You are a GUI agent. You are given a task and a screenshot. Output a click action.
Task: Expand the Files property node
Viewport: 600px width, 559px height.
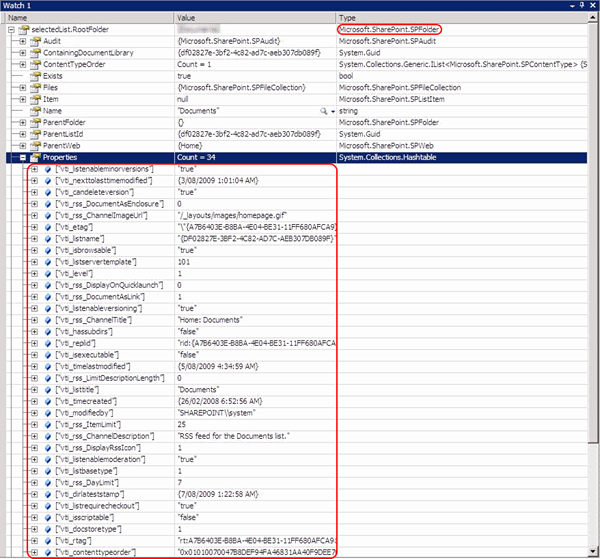click(x=23, y=88)
